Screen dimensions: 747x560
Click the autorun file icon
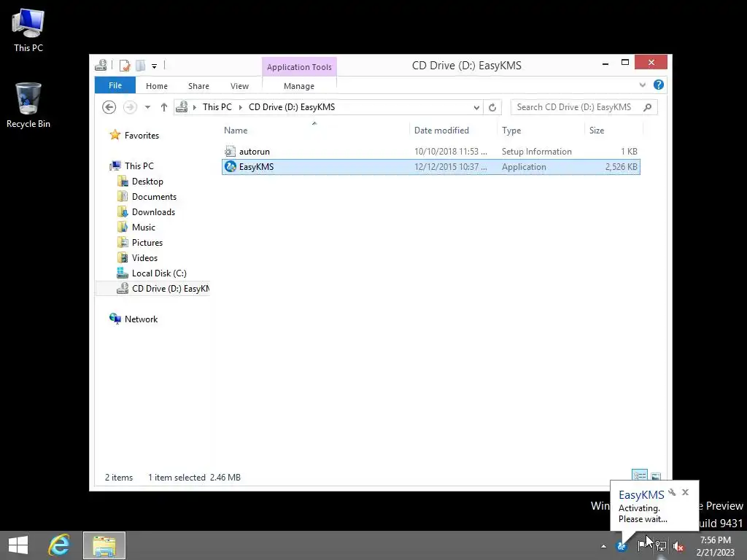point(230,152)
